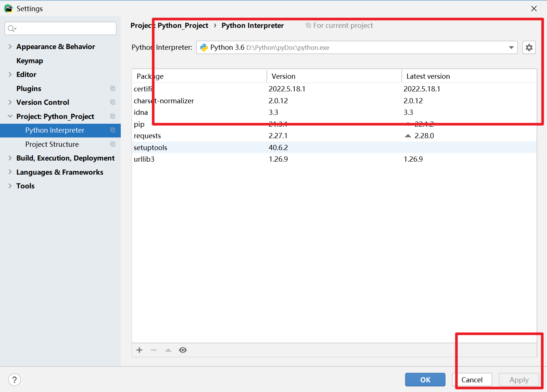547x392 pixels.
Task: Expand Languages & Frameworks section
Action: (10, 172)
